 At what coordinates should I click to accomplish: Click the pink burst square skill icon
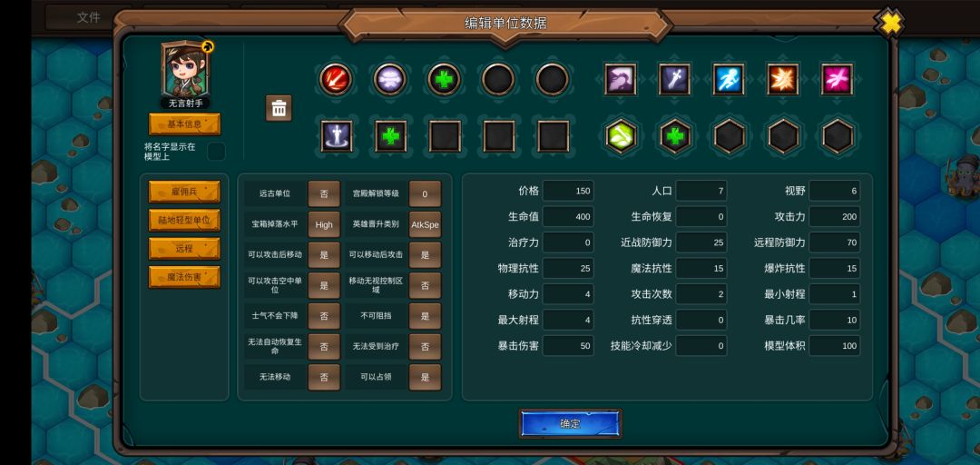838,80
